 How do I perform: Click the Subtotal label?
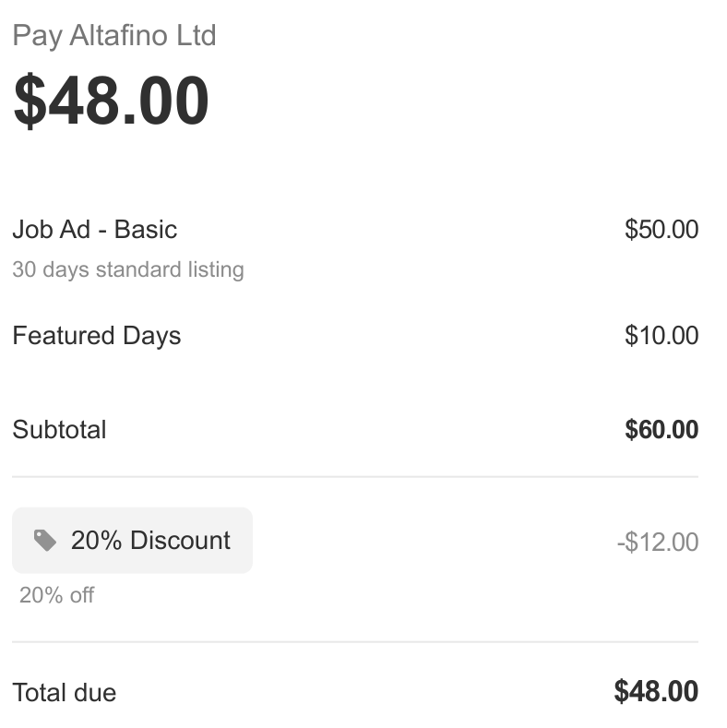click(59, 430)
